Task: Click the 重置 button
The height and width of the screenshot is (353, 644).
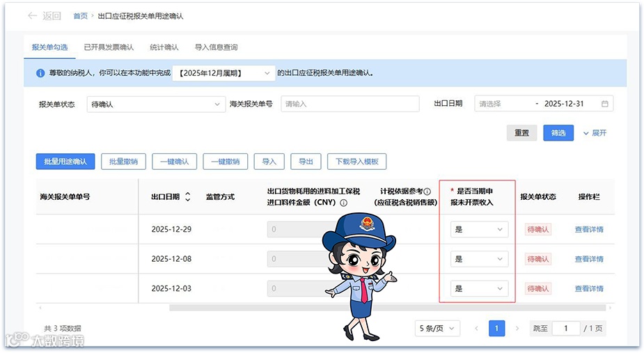Action: 521,133
